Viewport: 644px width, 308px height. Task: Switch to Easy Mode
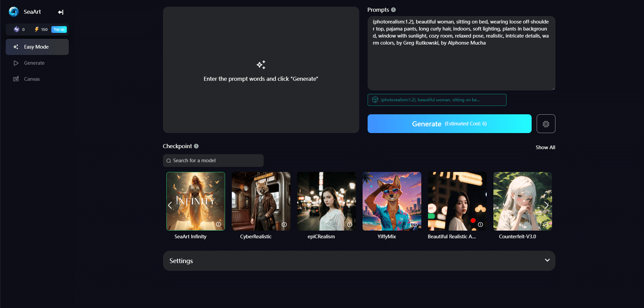click(37, 47)
